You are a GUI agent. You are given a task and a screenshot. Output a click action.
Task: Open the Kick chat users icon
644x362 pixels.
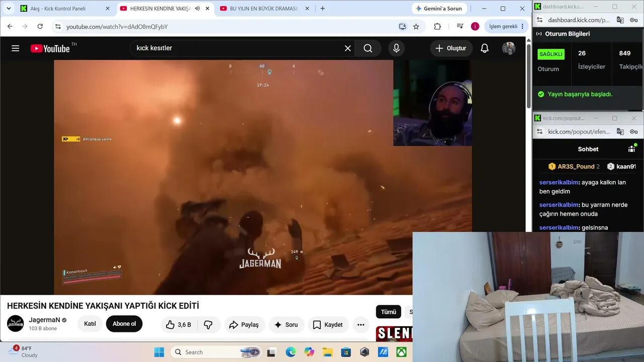632,148
